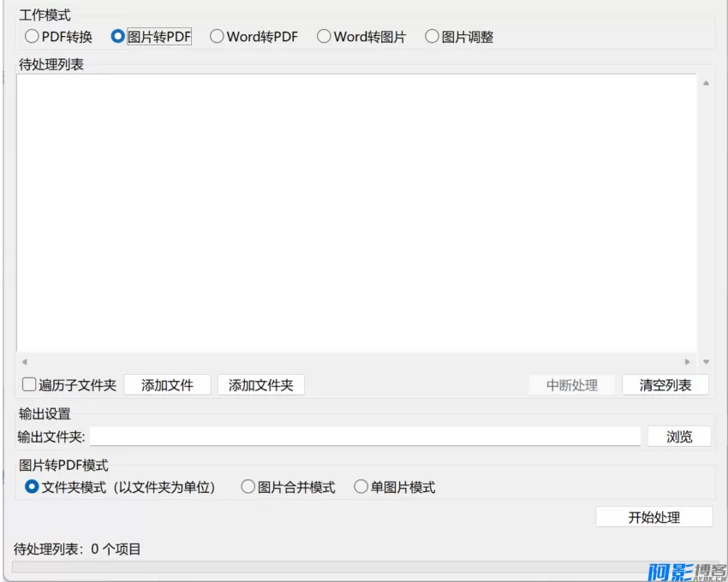This screenshot has height=582, width=728.
Task: Click the horizontal scrollbar left arrow
Action: [25, 363]
